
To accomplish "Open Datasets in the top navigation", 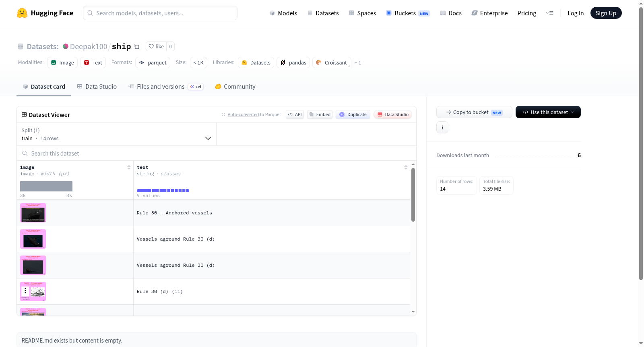I will [x=323, y=13].
